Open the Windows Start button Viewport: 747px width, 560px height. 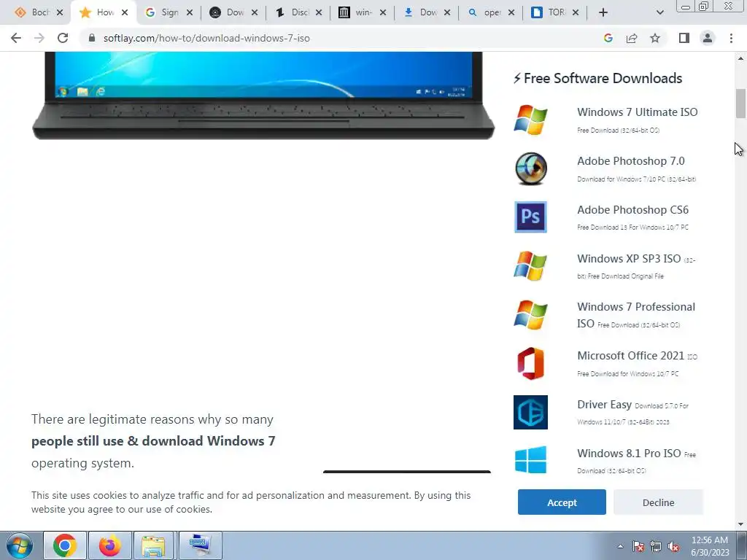pos(20,545)
